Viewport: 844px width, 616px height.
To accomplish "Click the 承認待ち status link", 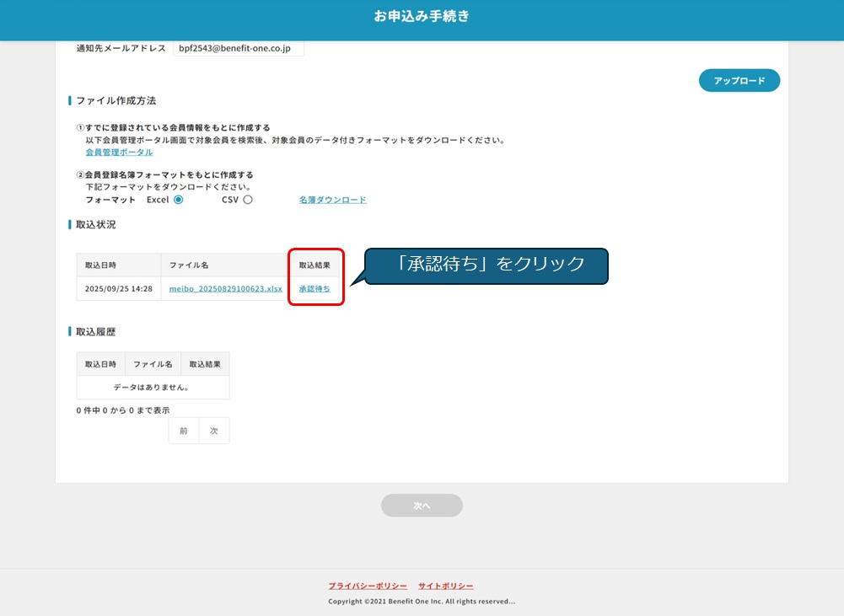I will 314,289.
